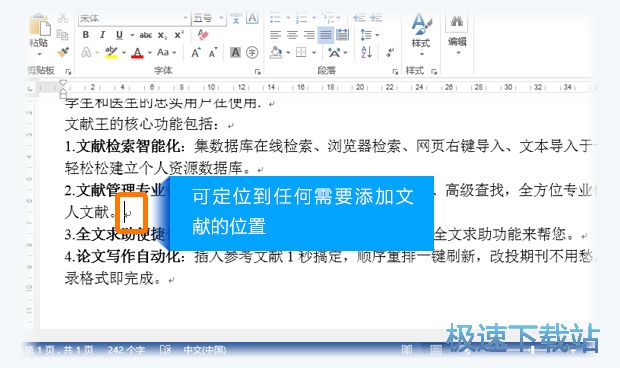
Task: Open the shading color dropdown arrow
Action: click(288, 53)
